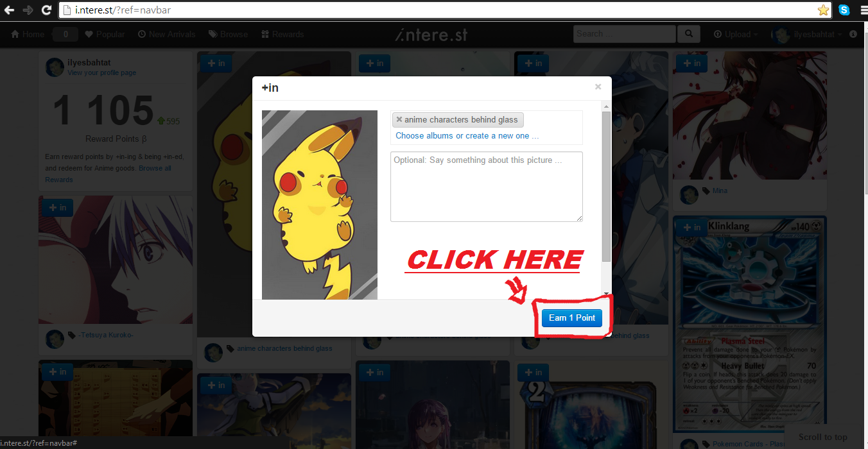The height and width of the screenshot is (449, 868).
Task: Click the i.ntere.st site logo
Action: coord(431,34)
